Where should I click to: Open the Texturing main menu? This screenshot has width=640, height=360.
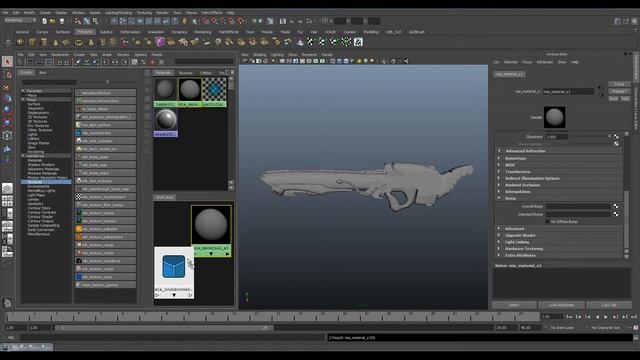pos(144,13)
